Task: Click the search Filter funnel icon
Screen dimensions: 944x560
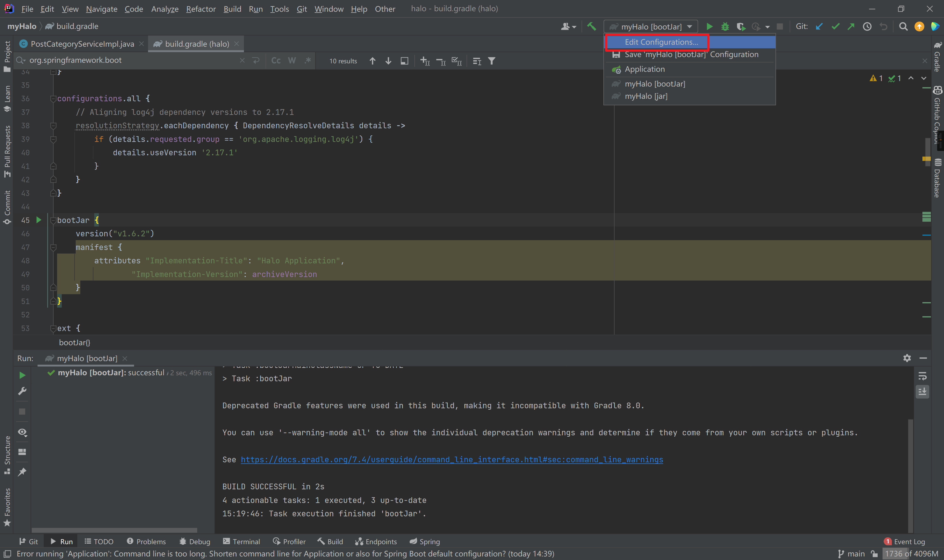Action: click(491, 61)
